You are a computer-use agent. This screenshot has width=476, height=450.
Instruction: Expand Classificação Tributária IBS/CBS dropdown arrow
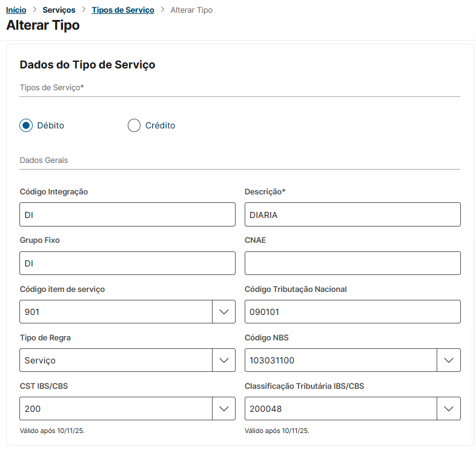[449, 409]
